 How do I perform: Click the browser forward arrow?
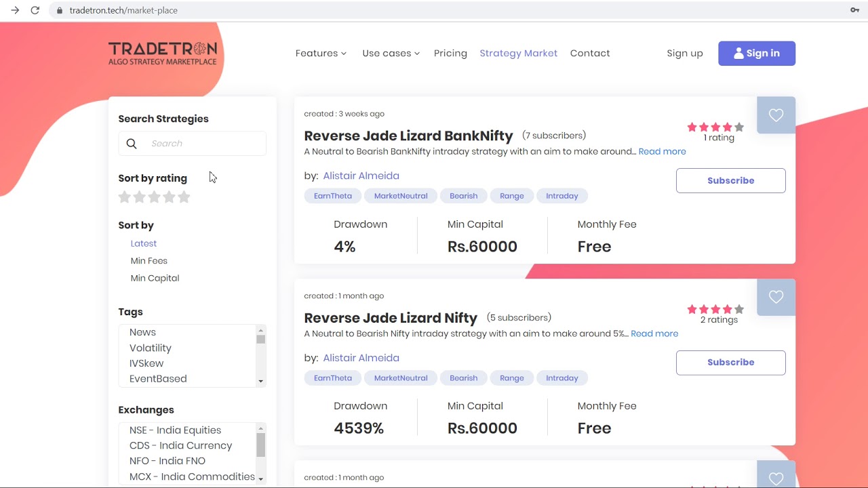(15, 10)
